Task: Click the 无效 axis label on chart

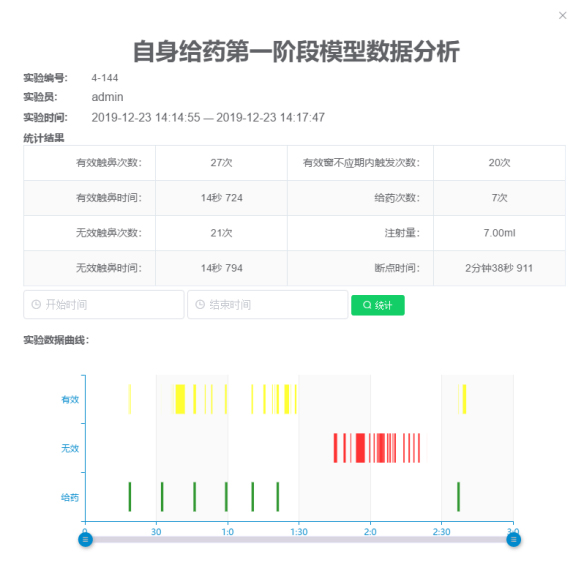Action: pyautogui.click(x=70, y=448)
